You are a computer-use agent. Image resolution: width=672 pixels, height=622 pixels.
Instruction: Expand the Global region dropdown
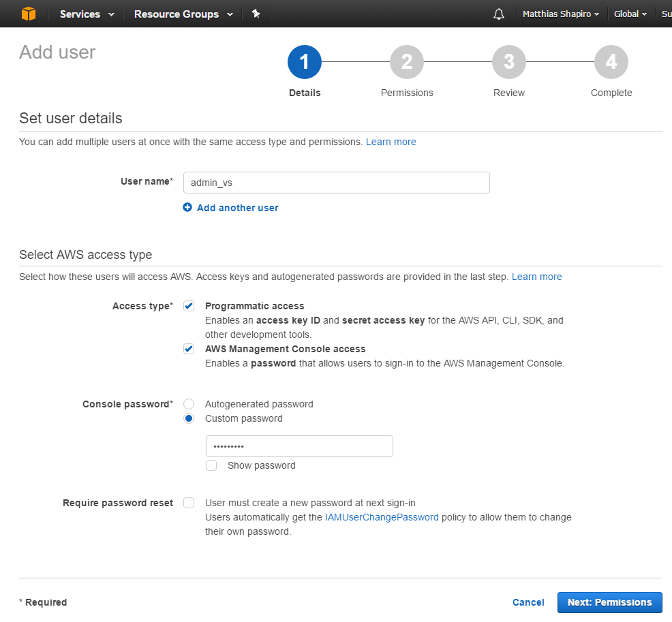630,14
